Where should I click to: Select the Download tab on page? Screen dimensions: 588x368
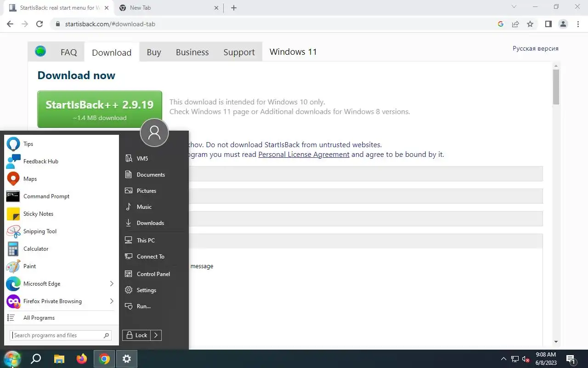point(112,52)
